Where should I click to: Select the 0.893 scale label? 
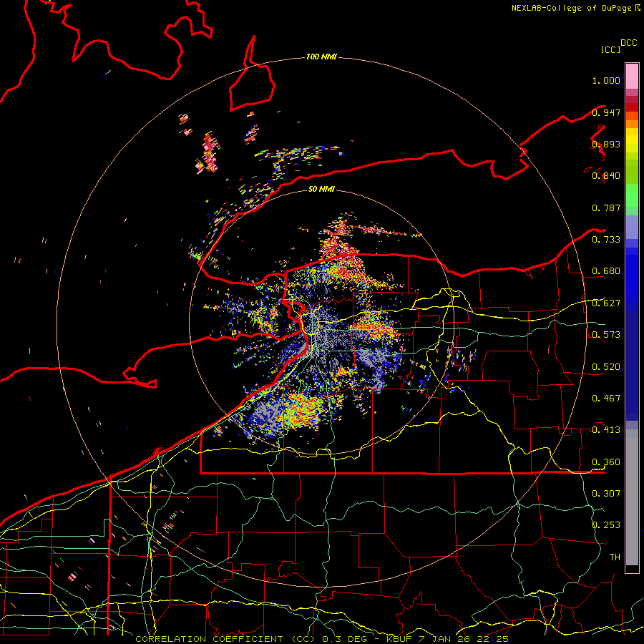[606, 144]
